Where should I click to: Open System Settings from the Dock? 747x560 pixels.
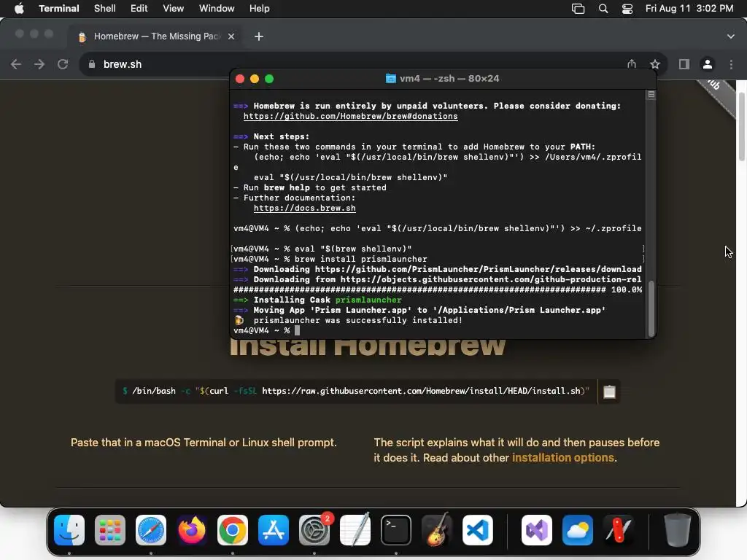[314, 529]
